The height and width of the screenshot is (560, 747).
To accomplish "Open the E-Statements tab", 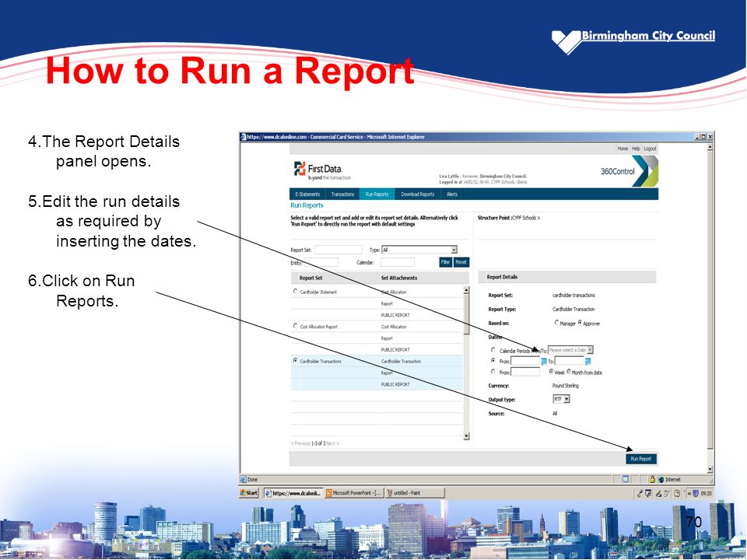I will [308, 194].
